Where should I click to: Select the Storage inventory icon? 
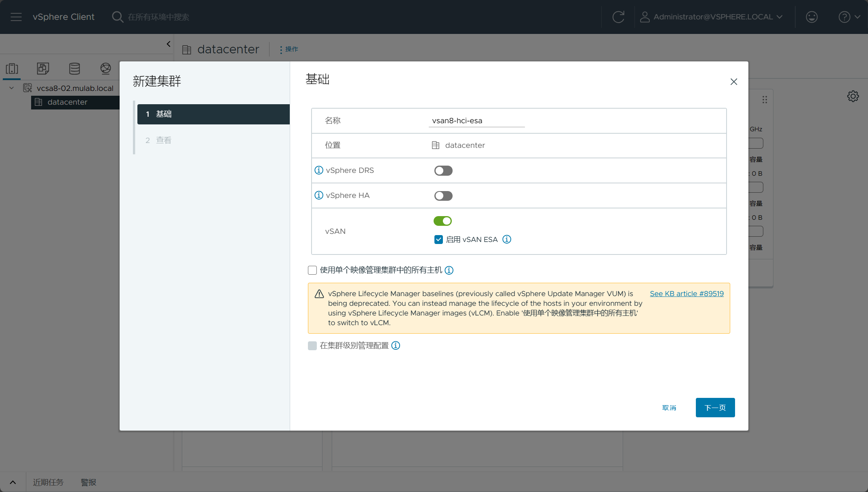tap(74, 69)
